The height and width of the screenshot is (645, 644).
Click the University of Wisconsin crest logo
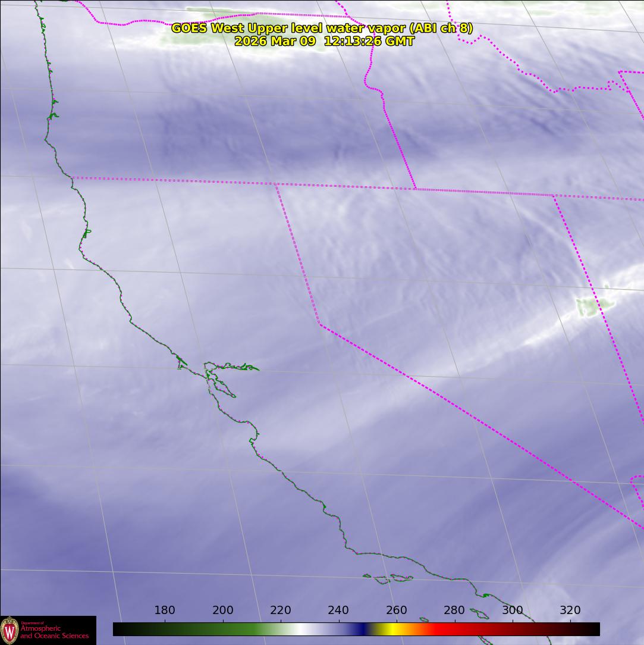[10, 631]
